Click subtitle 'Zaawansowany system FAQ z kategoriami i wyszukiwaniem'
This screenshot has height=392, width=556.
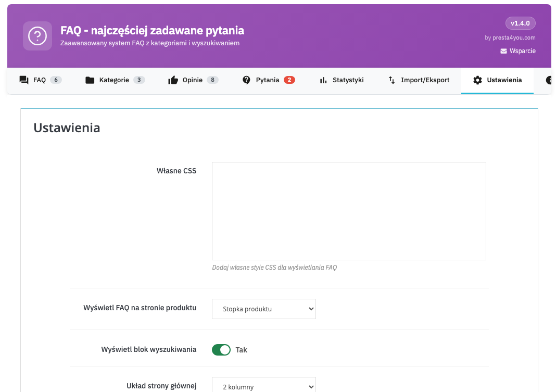150,43
